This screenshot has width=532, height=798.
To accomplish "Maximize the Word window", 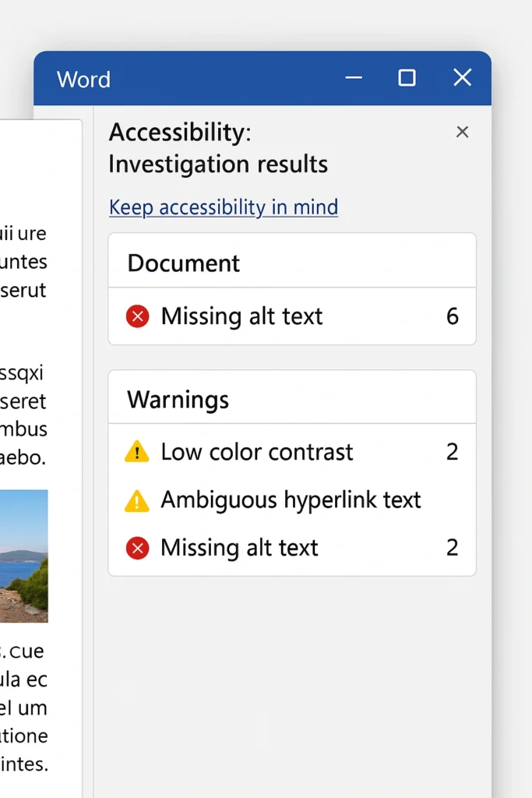I will click(407, 78).
